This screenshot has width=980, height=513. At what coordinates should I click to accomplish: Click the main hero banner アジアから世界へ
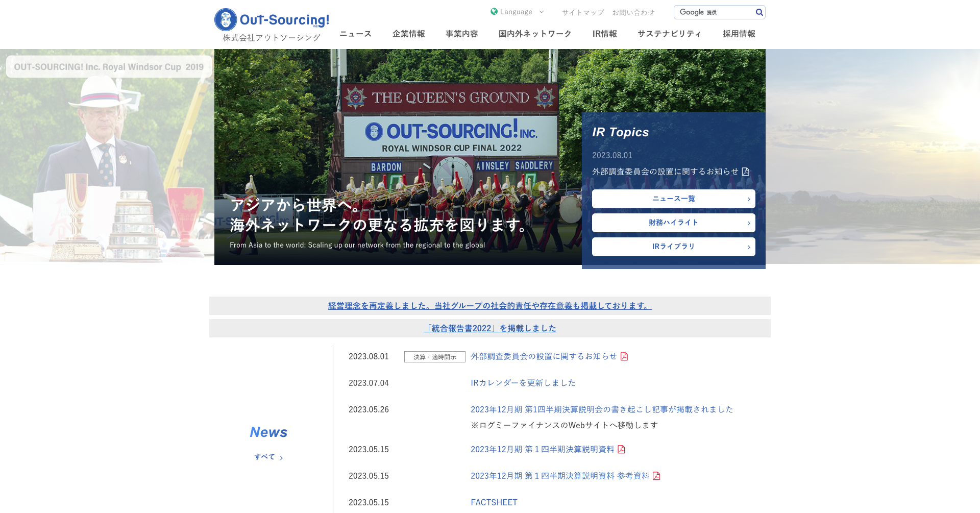pos(398,157)
